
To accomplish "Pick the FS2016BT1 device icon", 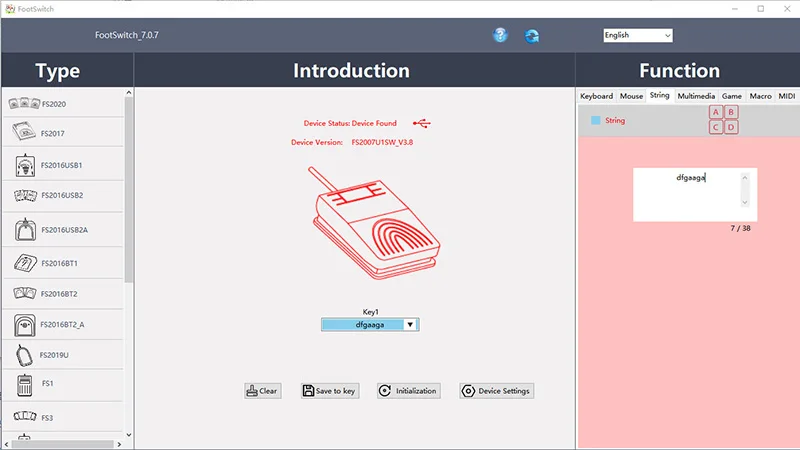I will point(24,263).
